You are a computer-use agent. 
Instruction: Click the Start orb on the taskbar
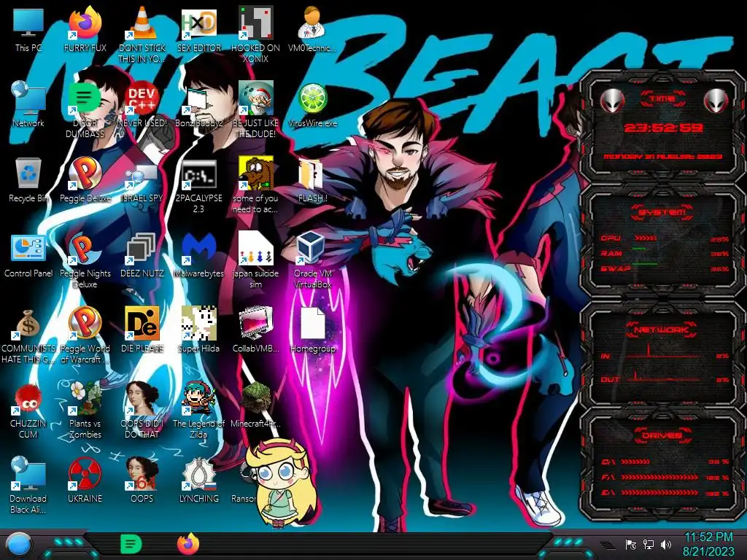(19, 545)
